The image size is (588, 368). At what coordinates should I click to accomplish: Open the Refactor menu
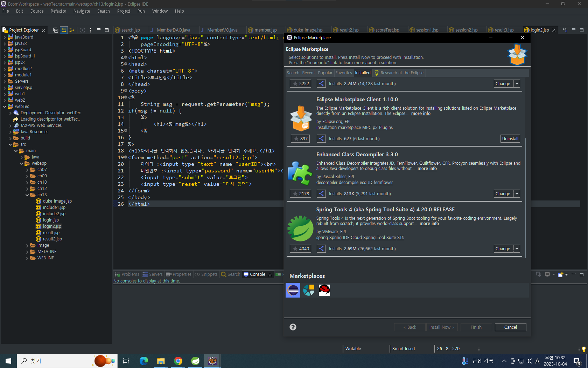coord(58,11)
